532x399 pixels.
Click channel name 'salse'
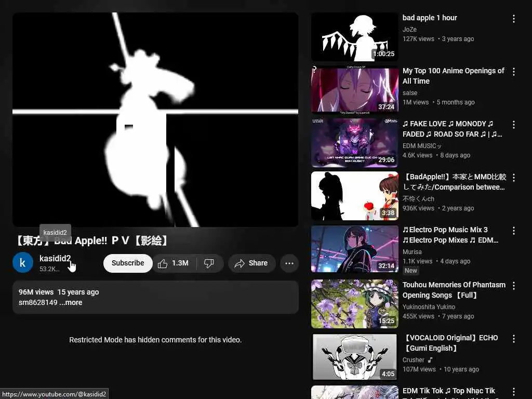410,93
